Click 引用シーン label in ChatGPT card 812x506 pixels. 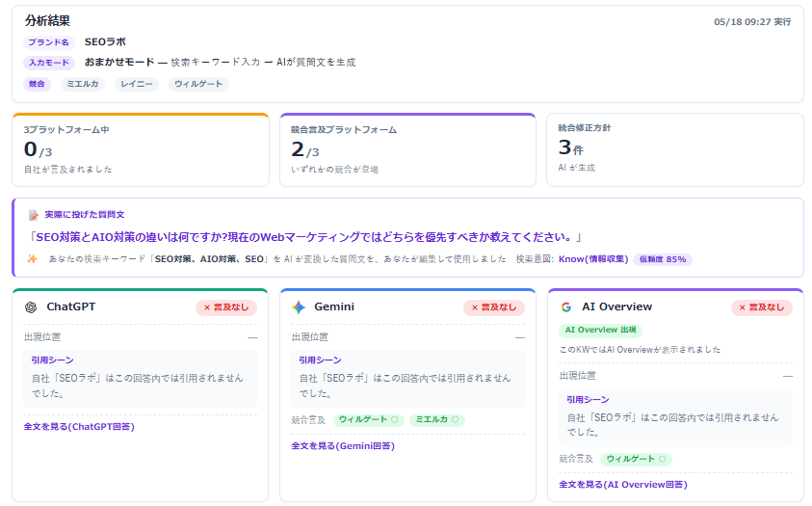point(52,360)
